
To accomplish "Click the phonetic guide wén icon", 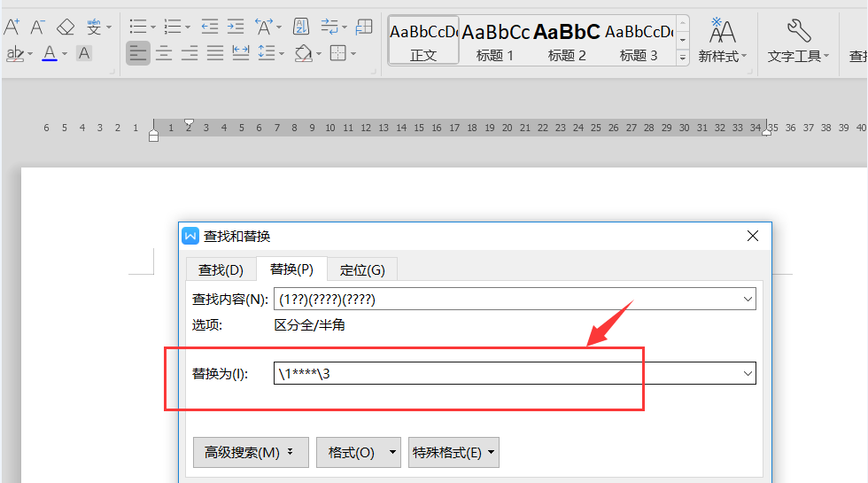I will click(x=94, y=27).
